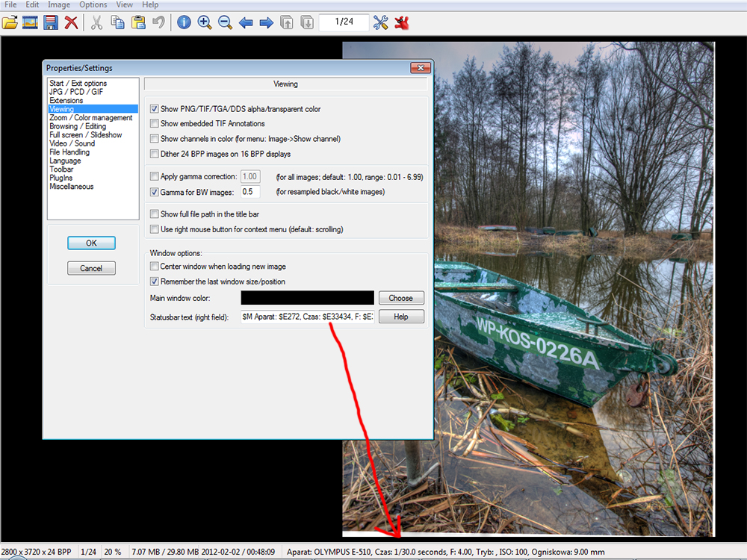Image resolution: width=747 pixels, height=560 pixels.
Task: Click the Save floppy disk icon
Action: [x=51, y=22]
